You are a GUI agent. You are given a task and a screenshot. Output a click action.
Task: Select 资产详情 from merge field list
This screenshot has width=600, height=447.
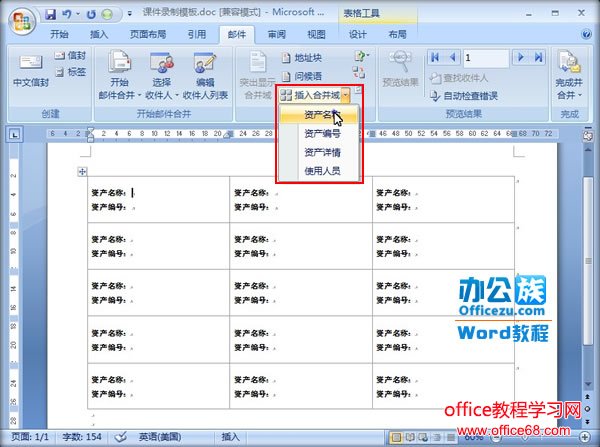coord(320,152)
